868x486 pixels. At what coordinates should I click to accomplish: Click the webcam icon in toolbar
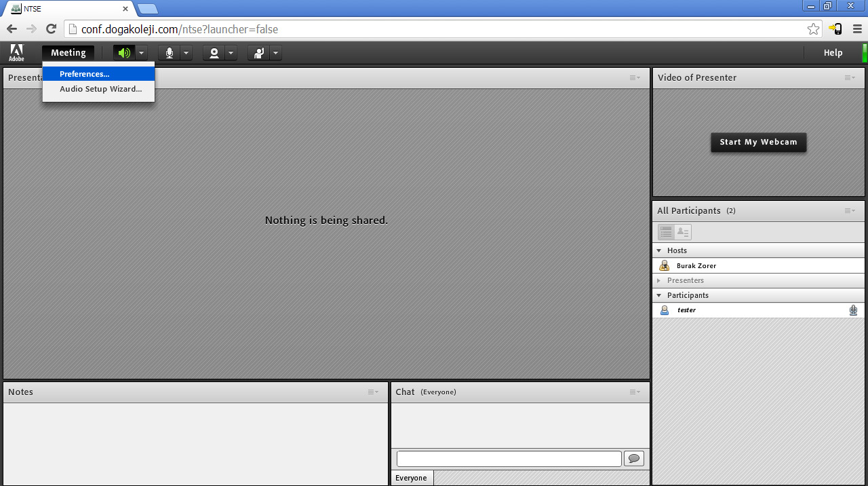(x=214, y=53)
